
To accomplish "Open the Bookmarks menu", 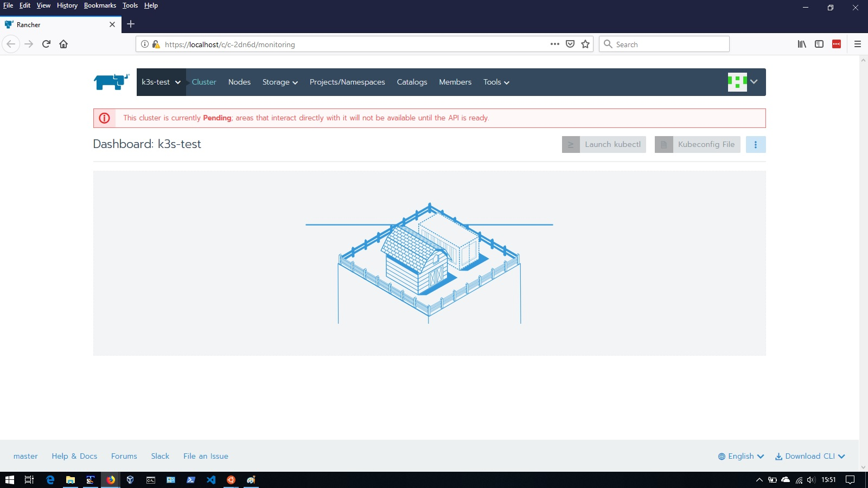I will [x=100, y=5].
